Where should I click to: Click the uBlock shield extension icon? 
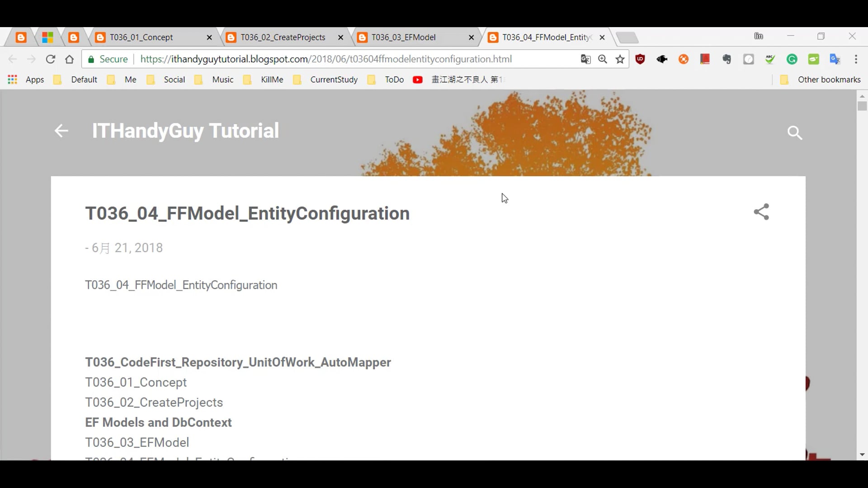tap(640, 59)
